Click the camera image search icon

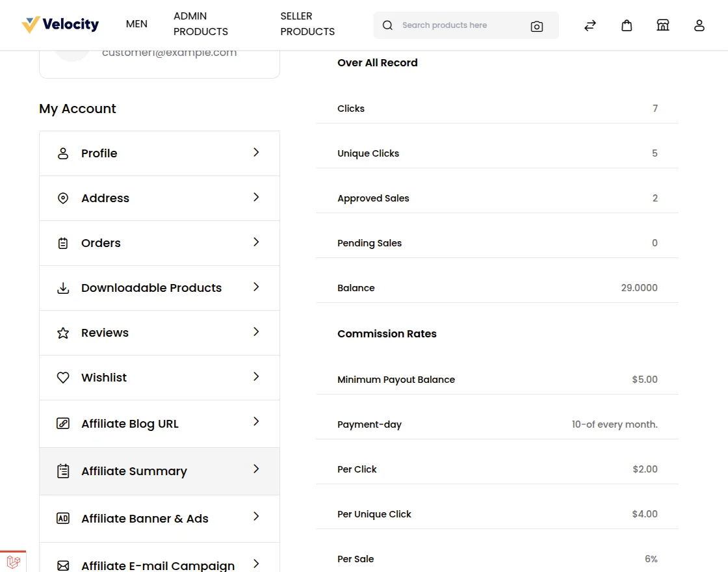[536, 26]
